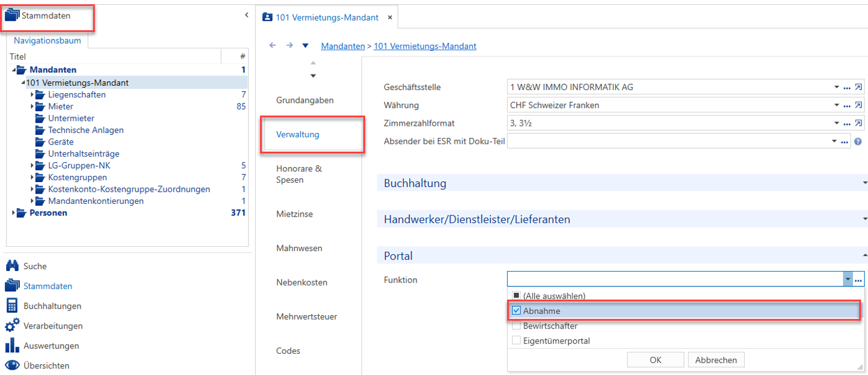Click the Stammdaten folders icon in sidebar list

12,285
